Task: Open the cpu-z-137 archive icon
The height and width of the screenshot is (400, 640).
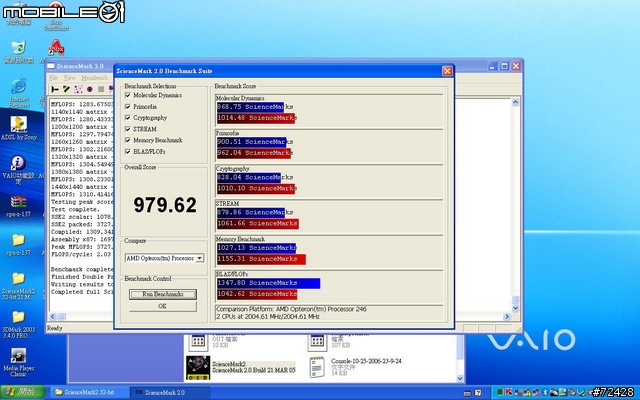Action: click(x=18, y=201)
